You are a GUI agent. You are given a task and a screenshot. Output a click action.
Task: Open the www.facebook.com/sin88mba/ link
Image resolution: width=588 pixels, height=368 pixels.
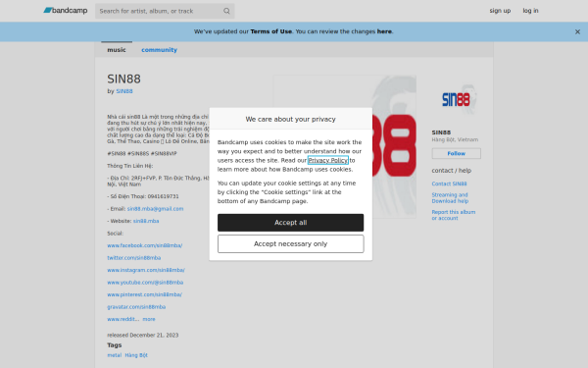click(x=145, y=245)
